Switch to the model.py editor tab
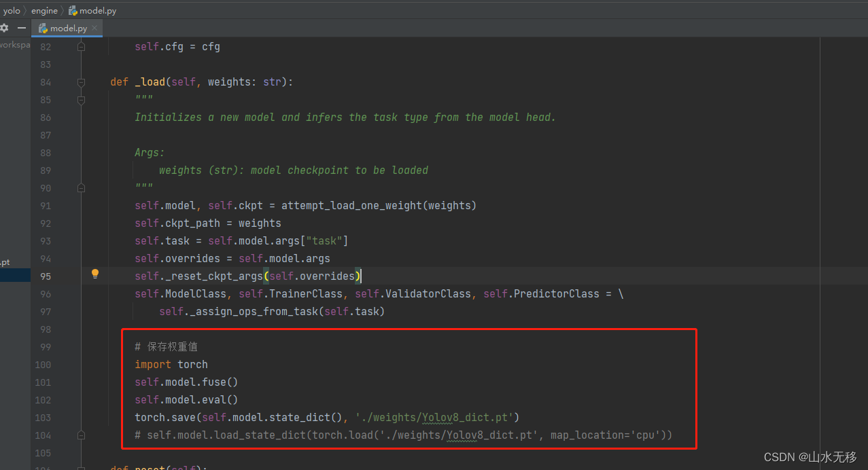Viewport: 868px width, 470px height. tap(68, 29)
